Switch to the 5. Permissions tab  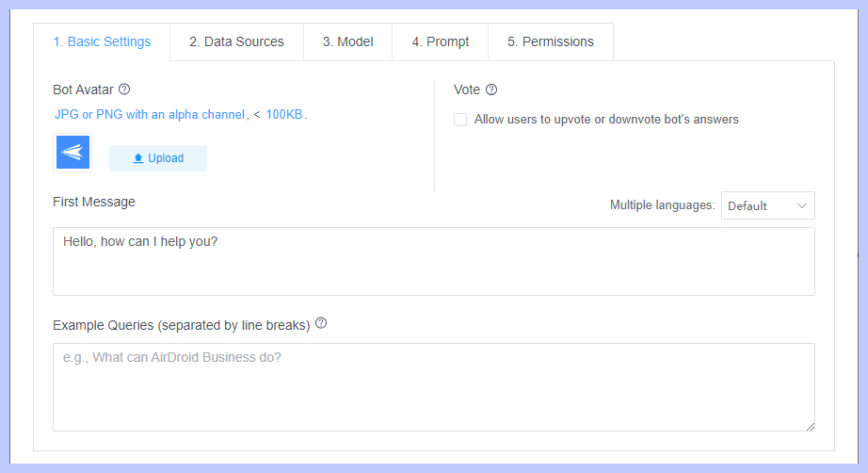(550, 41)
